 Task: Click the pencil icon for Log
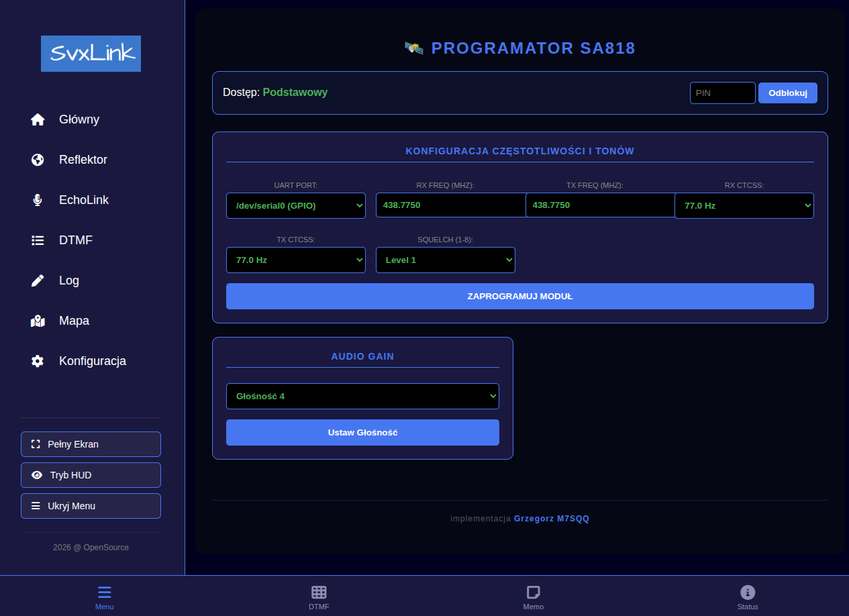click(x=38, y=280)
